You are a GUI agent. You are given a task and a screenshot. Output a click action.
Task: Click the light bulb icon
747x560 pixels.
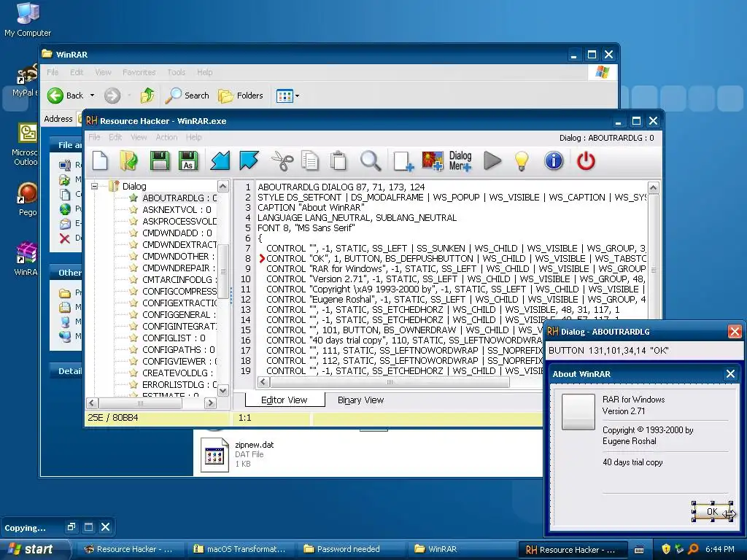[522, 160]
